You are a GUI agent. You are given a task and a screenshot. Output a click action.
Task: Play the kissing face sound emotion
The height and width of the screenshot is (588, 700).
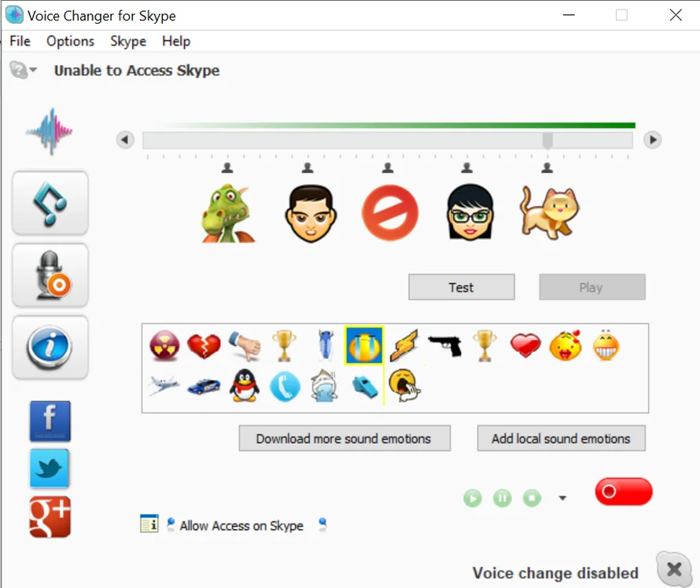coord(566,345)
